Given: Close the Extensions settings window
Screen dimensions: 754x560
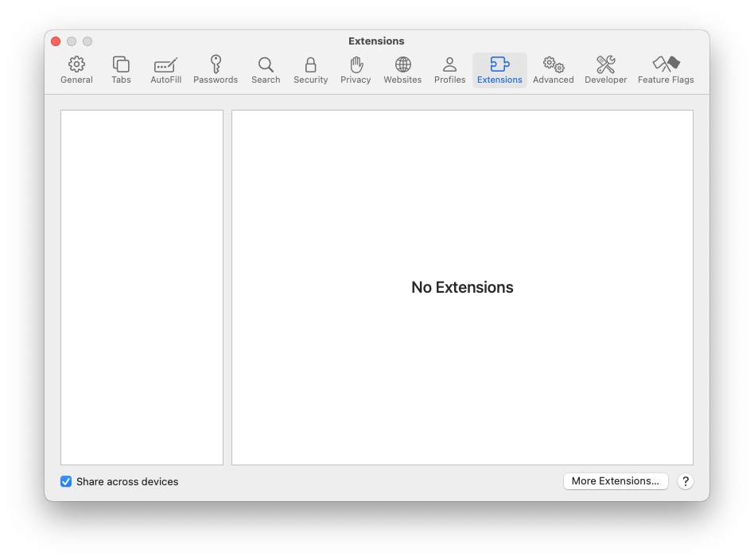Looking at the screenshot, I should (56, 41).
